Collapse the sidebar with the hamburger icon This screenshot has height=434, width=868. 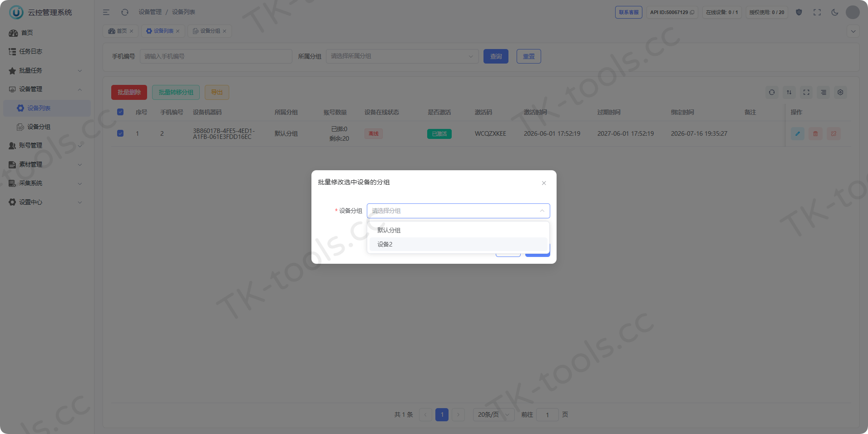pos(106,12)
